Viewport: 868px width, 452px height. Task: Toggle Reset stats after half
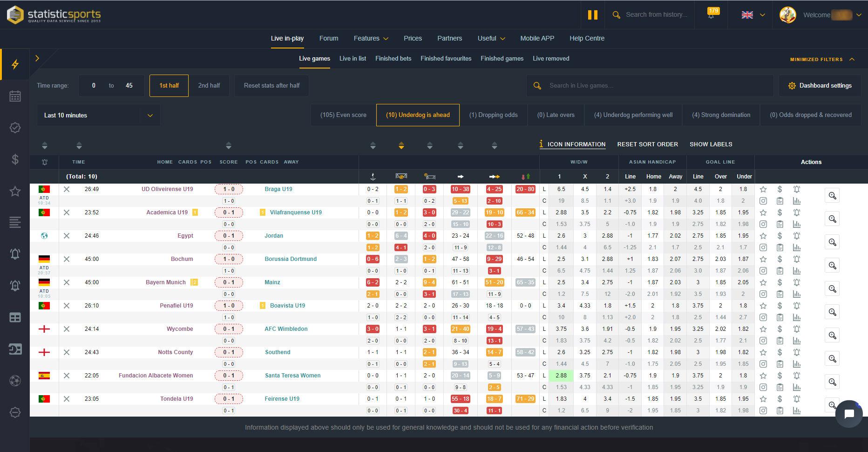pos(271,85)
